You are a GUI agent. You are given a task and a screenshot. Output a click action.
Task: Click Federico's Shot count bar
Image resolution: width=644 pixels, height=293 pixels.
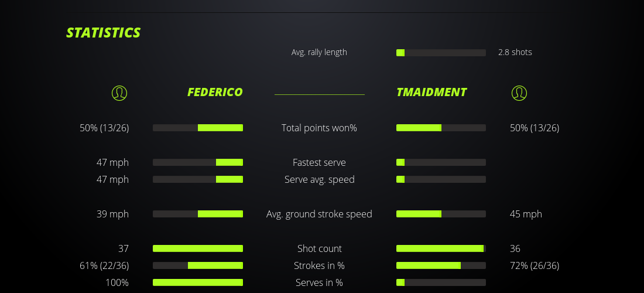198,248
